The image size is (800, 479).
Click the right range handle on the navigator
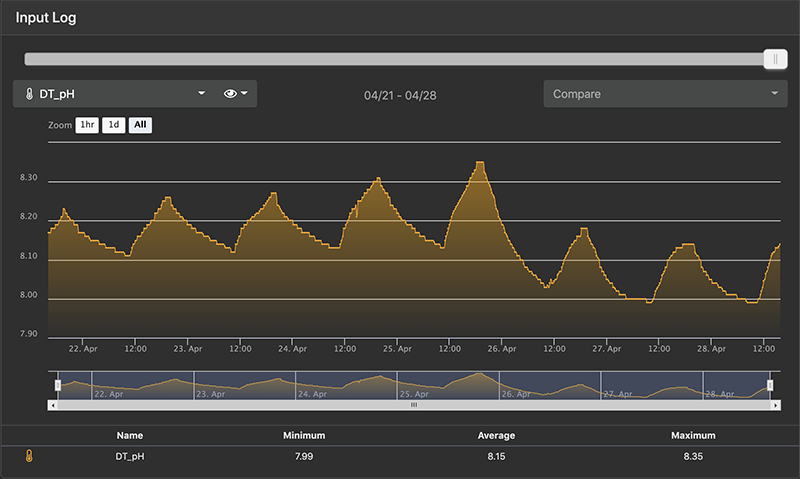[x=770, y=385]
